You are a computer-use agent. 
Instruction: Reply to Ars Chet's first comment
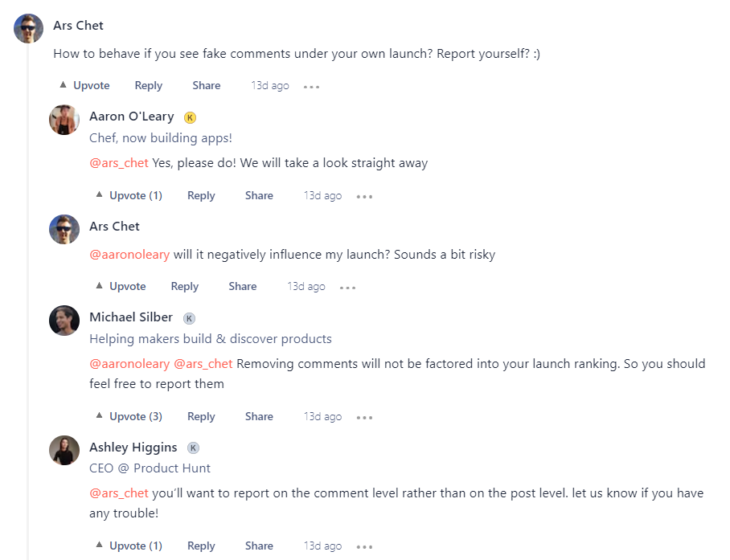coord(149,85)
